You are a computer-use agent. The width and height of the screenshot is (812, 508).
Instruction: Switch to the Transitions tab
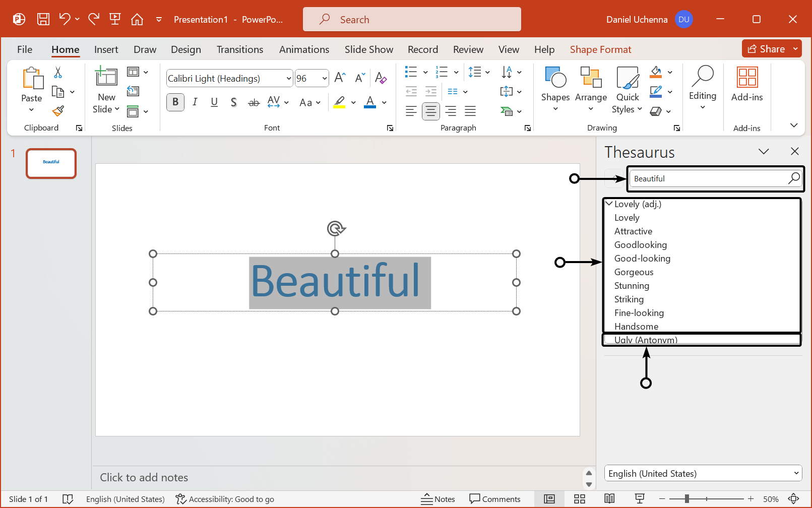click(239, 49)
